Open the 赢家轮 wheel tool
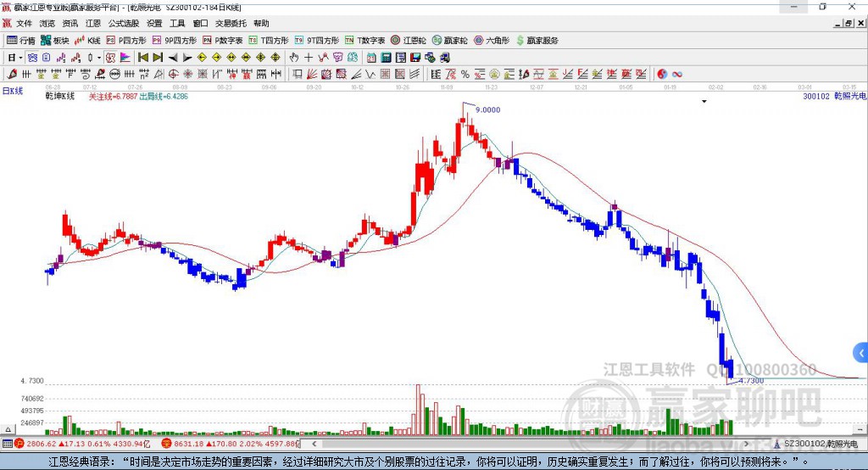The image size is (868, 470). pyautogui.click(x=449, y=41)
